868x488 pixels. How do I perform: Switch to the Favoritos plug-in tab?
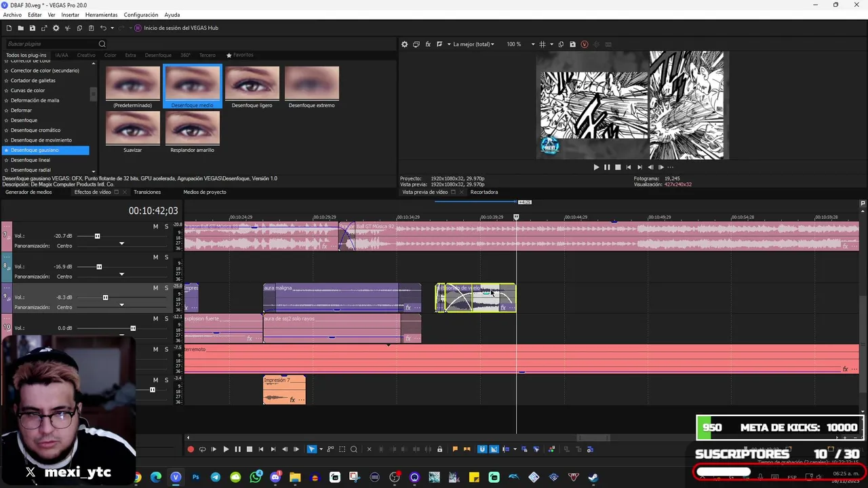240,55
